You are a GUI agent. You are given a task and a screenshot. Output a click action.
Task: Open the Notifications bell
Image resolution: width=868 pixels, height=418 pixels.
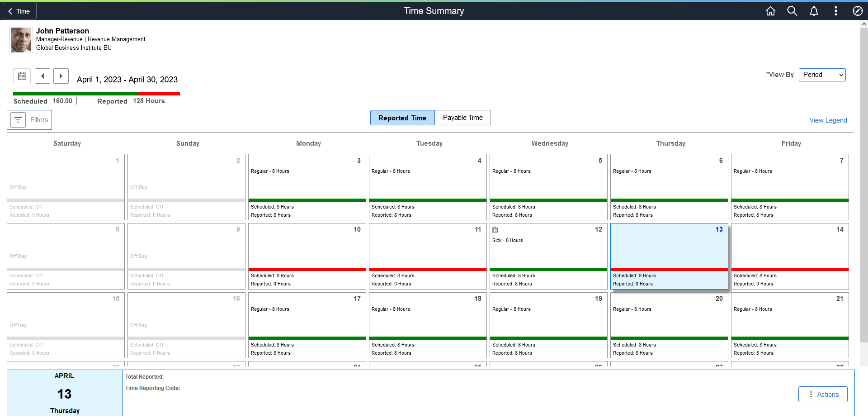(814, 11)
